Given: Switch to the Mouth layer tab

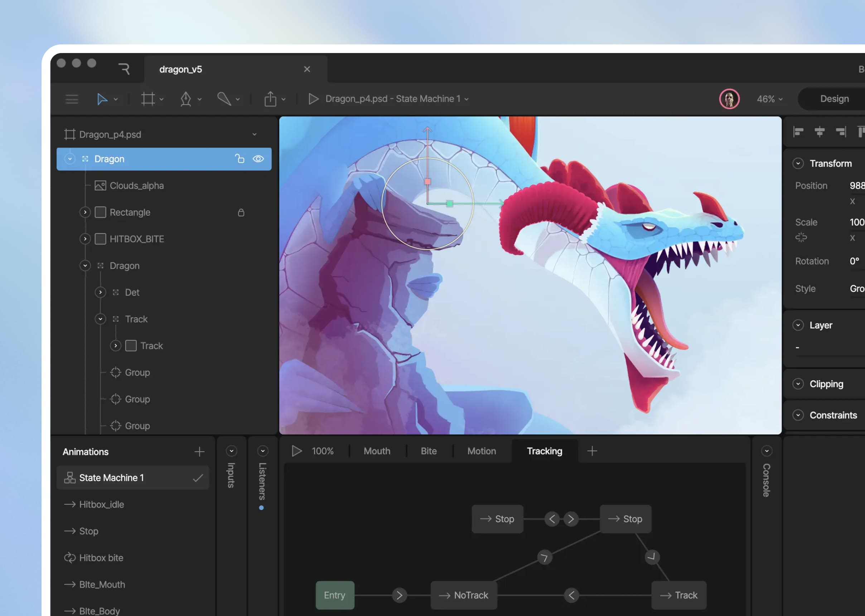Looking at the screenshot, I should click(377, 451).
